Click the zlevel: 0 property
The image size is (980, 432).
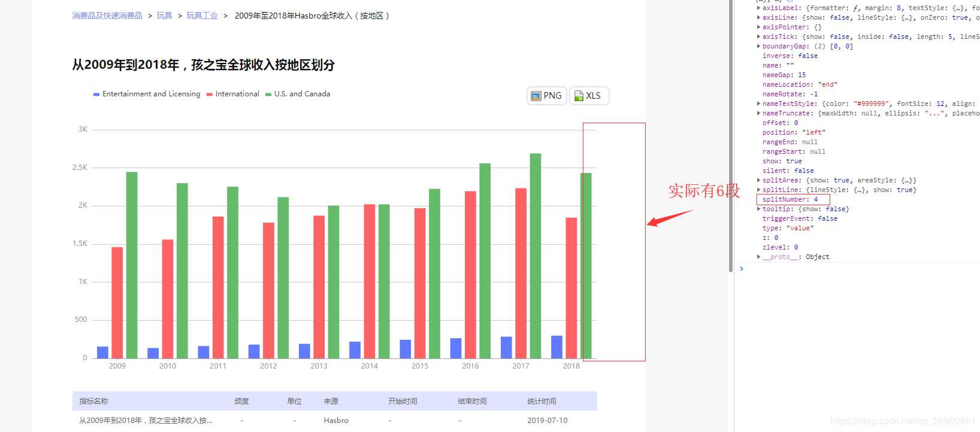coord(780,247)
